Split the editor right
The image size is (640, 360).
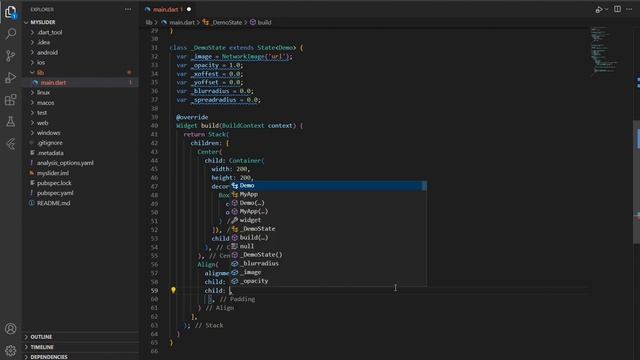pos(617,9)
